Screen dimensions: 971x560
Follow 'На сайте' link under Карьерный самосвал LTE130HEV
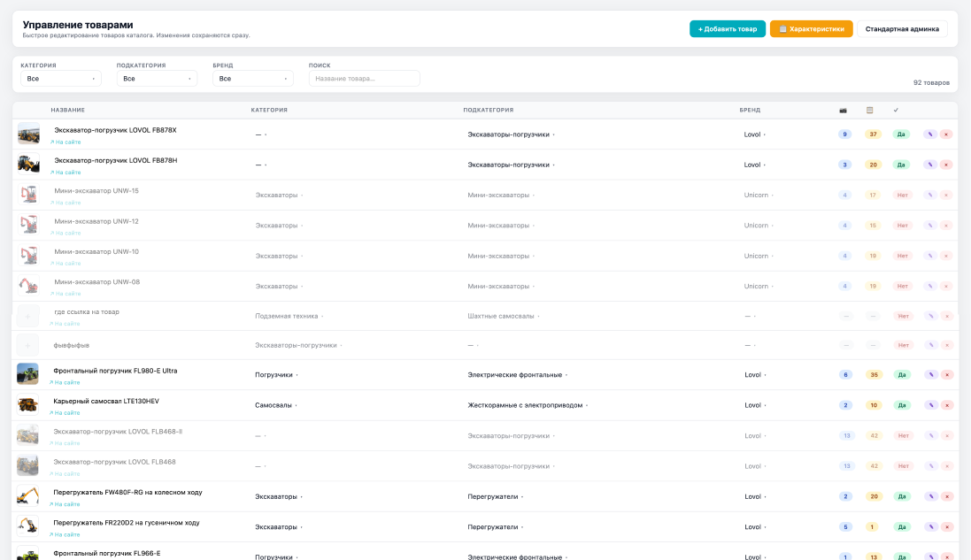tap(65, 413)
